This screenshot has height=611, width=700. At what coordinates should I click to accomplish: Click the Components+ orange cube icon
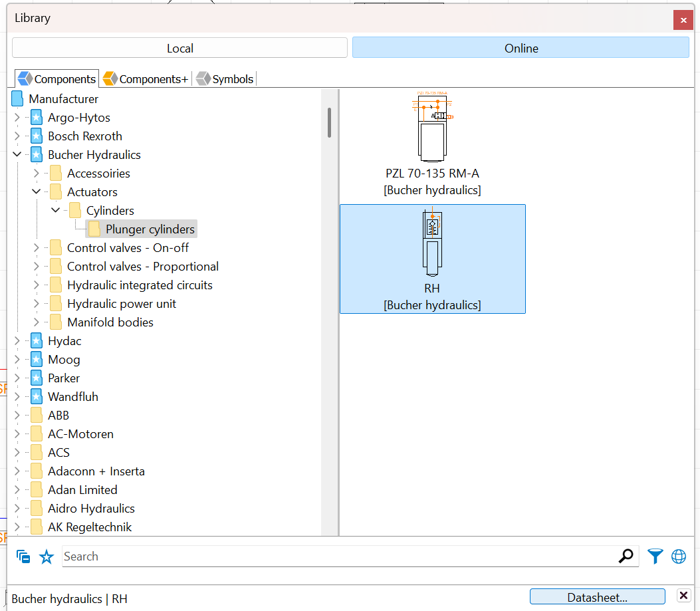click(110, 78)
